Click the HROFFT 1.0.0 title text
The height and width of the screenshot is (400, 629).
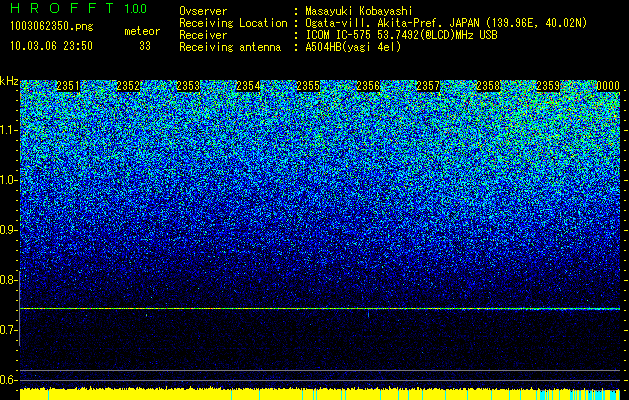(x=79, y=8)
